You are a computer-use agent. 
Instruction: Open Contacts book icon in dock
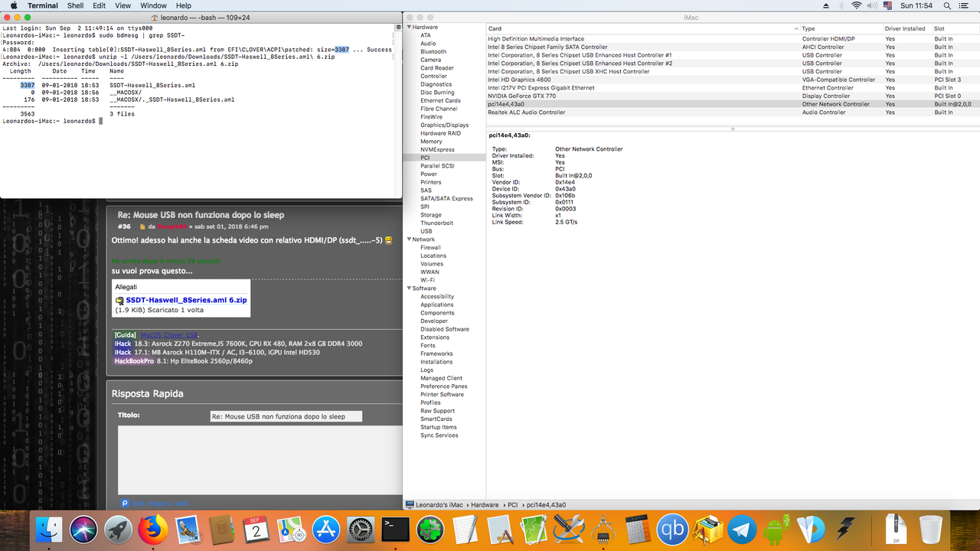tap(223, 529)
